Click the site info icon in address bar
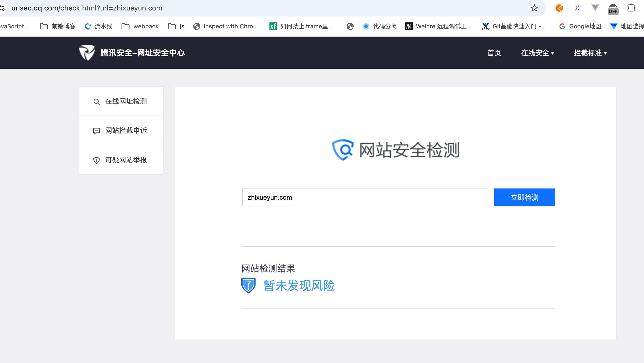The image size is (644, 363). point(2,8)
